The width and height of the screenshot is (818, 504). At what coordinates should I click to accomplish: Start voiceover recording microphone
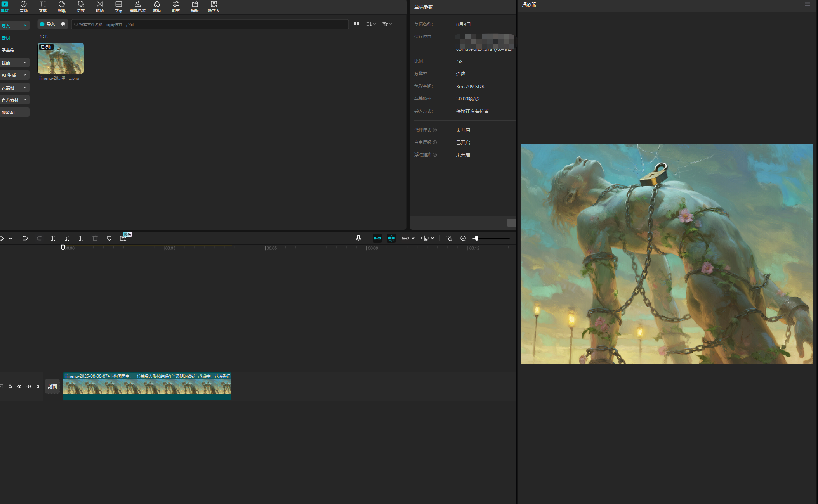[358, 238]
